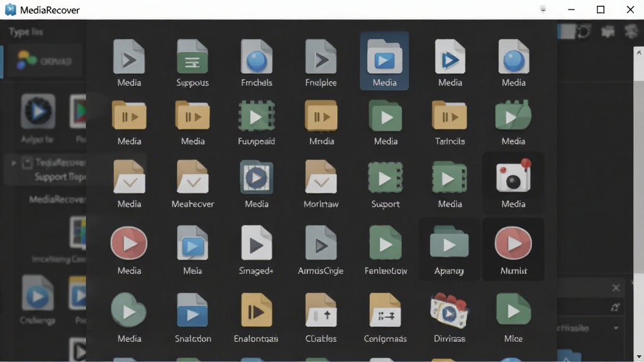The width and height of the screenshot is (644, 362).
Task: Open the Mlee green file icon
Action: (513, 310)
